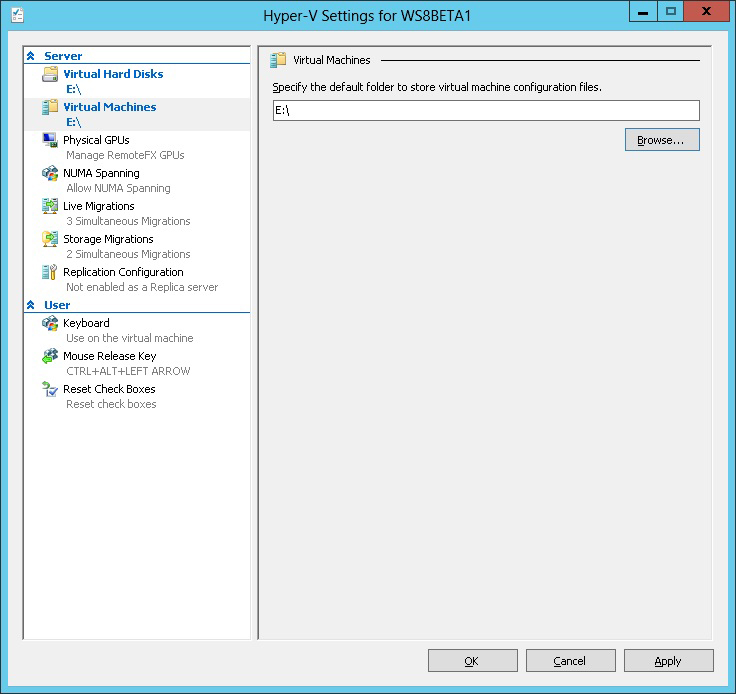The height and width of the screenshot is (694, 736).
Task: Collapse the User section
Action: tap(31, 305)
